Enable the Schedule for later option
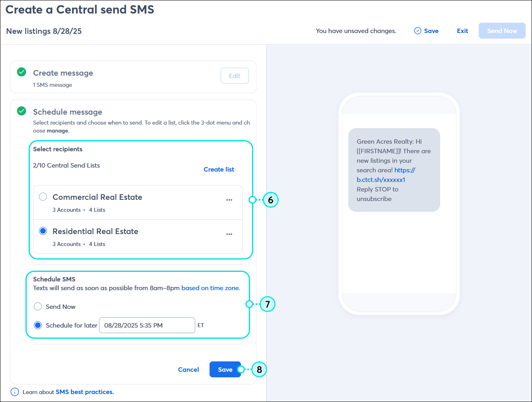Image resolution: width=532 pixels, height=402 pixels. [x=37, y=325]
